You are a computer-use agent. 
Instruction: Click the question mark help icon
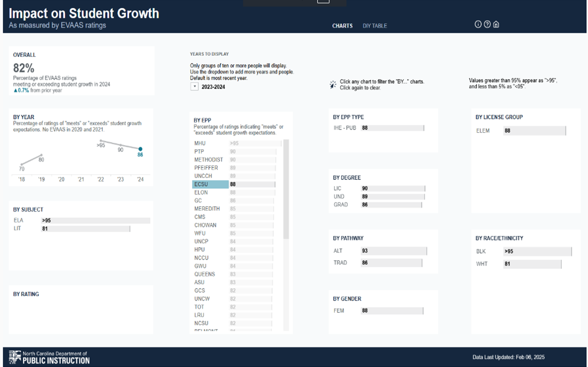pyautogui.click(x=487, y=24)
